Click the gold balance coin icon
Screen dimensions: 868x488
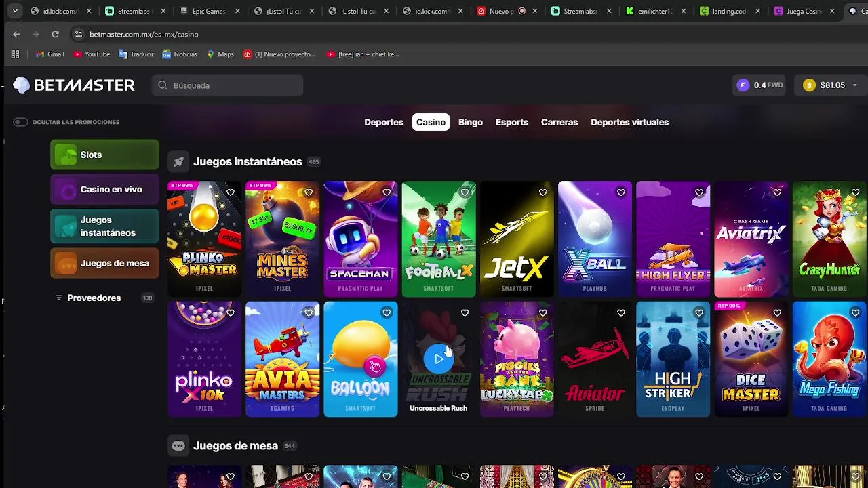point(809,85)
